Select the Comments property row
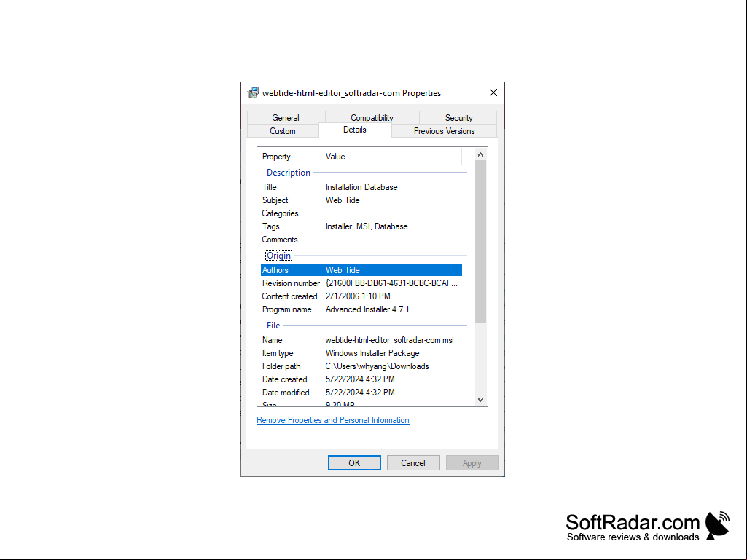The height and width of the screenshot is (560, 747). pos(361,240)
